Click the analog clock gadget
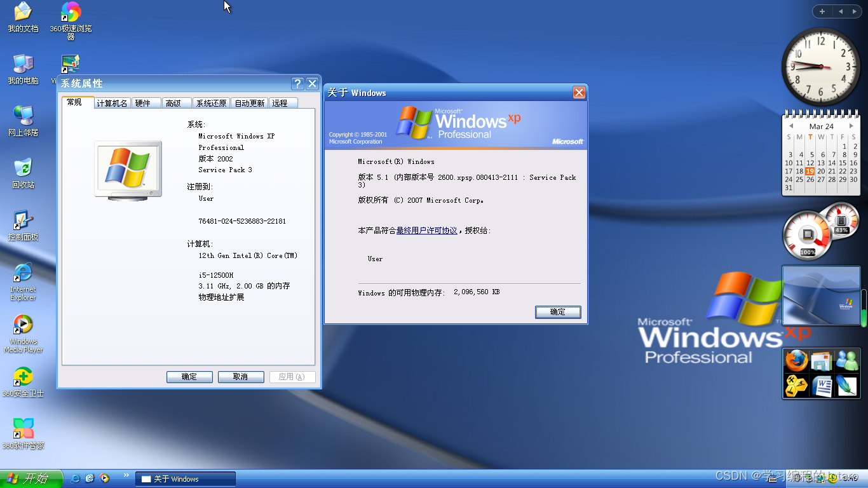Viewport: 868px width, 488px height. click(x=820, y=67)
